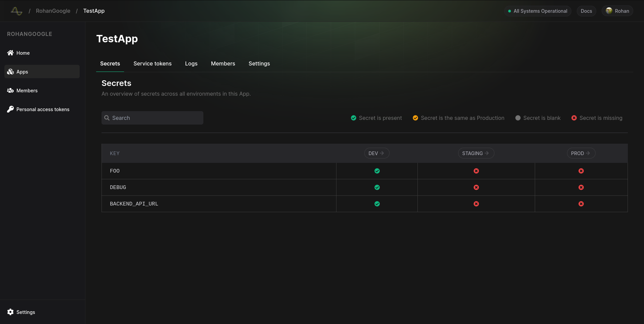Click the green check for FOO in DEV
Screen dimensions: 644x324
pyautogui.click(x=377, y=171)
